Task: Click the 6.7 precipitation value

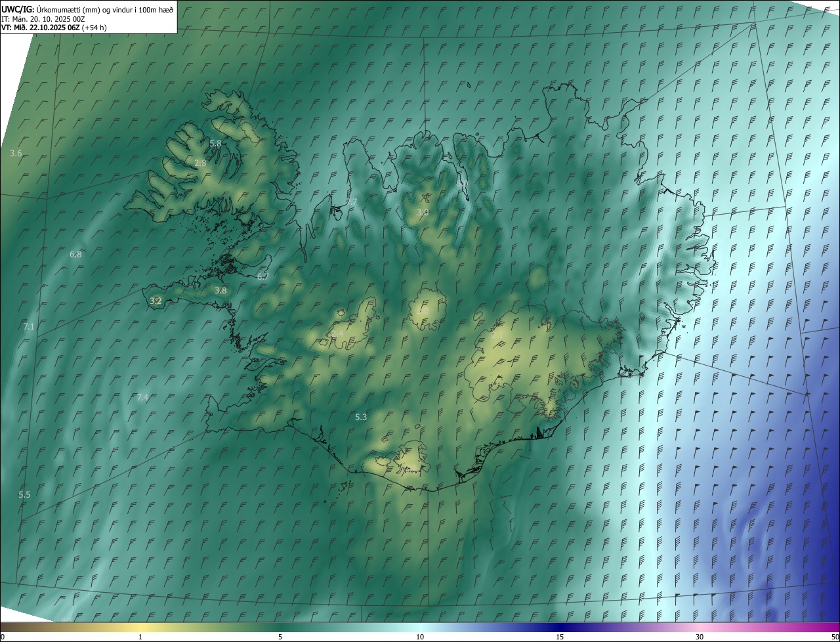Action: point(263,277)
